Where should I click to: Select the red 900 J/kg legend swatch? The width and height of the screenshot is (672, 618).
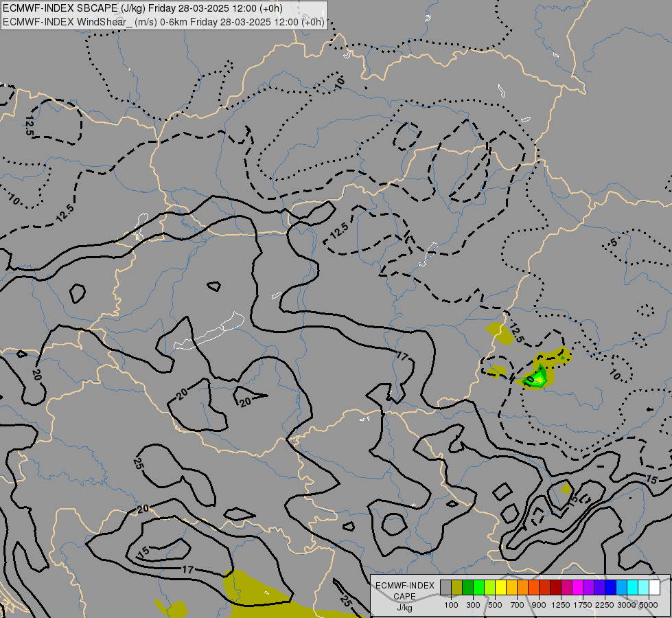click(x=545, y=588)
